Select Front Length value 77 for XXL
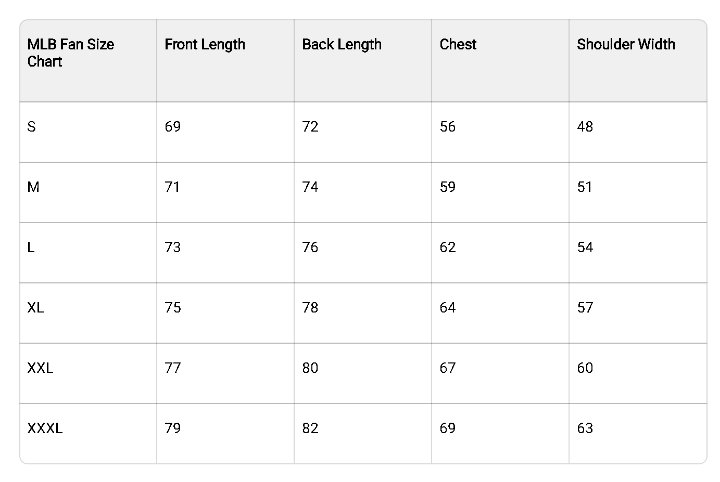The width and height of the screenshot is (720, 482). tap(173, 368)
